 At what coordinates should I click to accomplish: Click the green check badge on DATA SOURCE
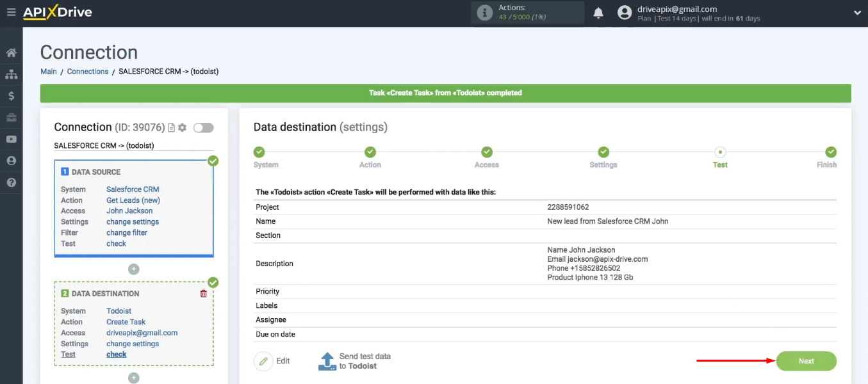[213, 161]
